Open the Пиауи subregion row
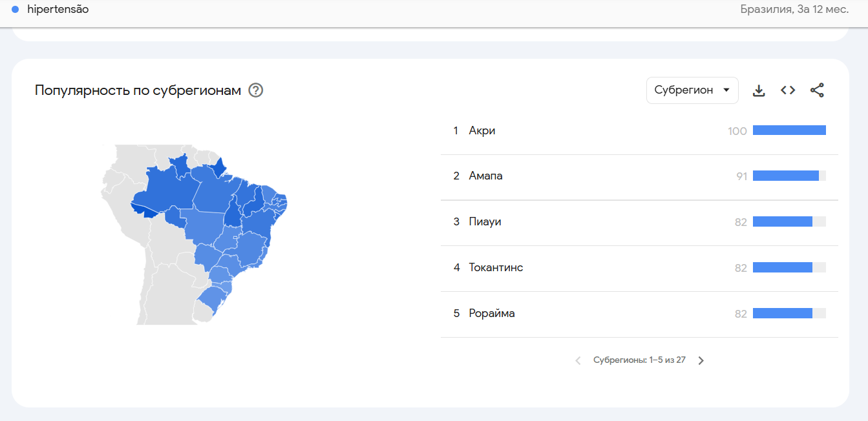This screenshot has height=421, width=868. click(x=639, y=222)
